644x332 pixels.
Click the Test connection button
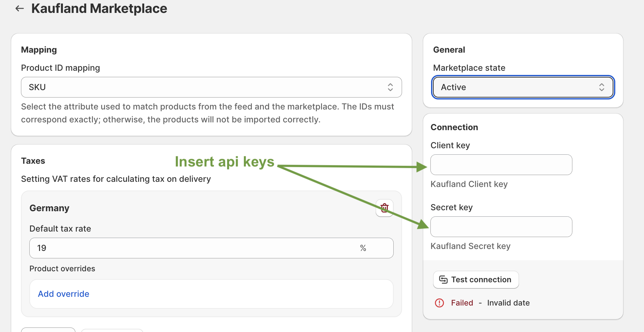click(x=476, y=280)
